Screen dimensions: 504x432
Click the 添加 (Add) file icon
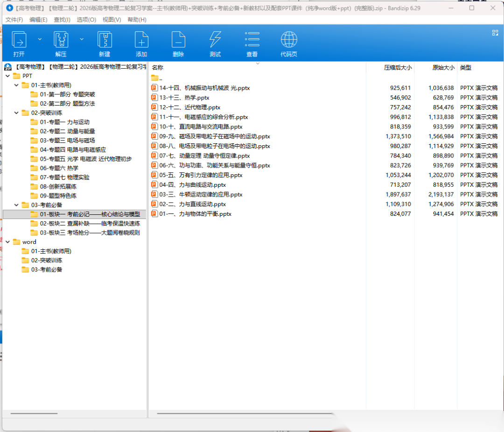coord(141,40)
